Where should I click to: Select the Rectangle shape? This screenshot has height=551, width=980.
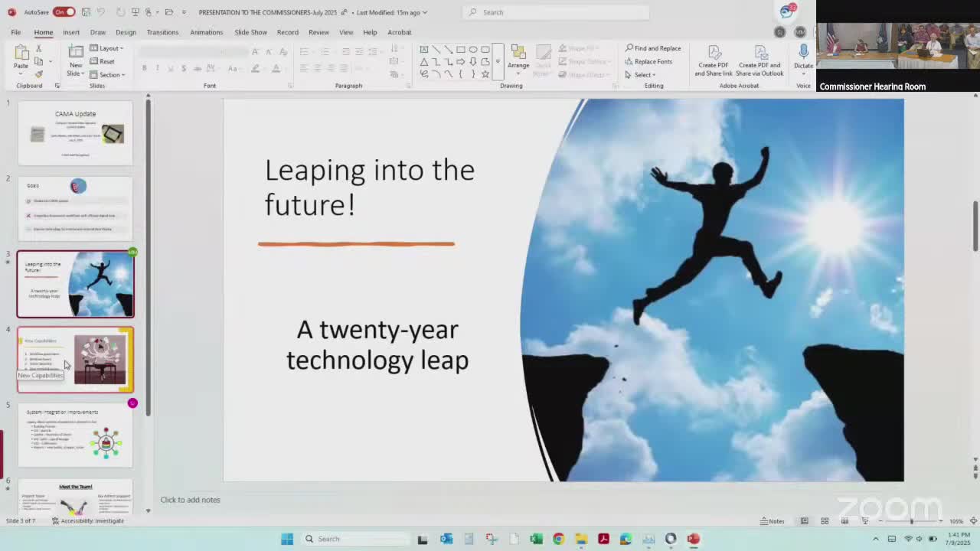tap(461, 50)
